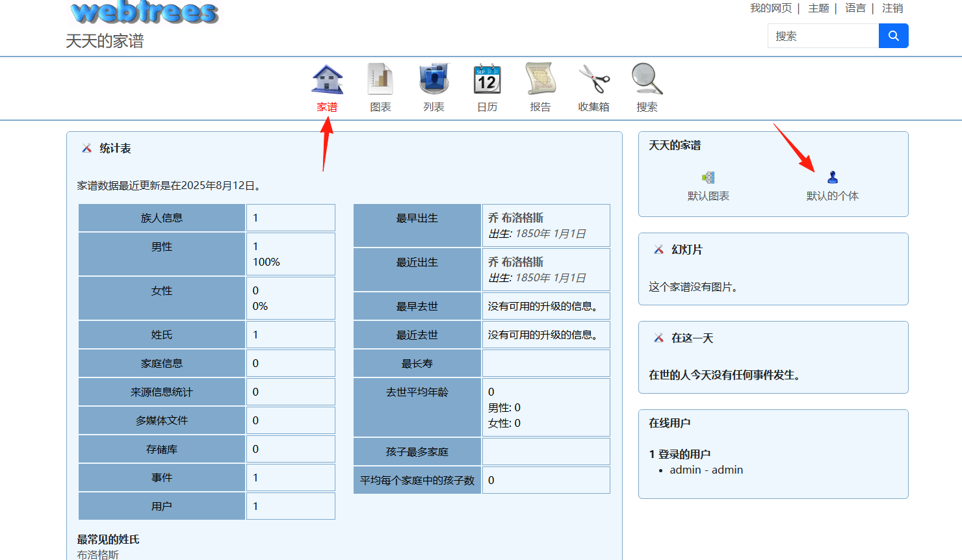The height and width of the screenshot is (560, 962).
Task: Click the 最常见的姓氏 heading
Action: [108, 539]
